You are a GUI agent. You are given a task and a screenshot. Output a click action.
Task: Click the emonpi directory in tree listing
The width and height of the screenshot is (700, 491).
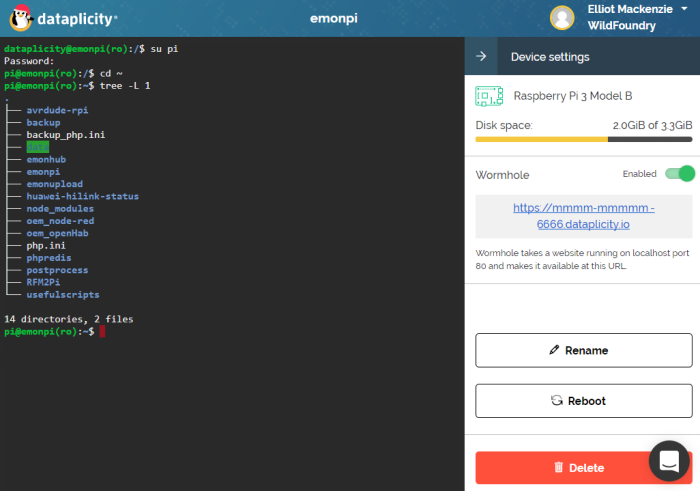click(x=43, y=172)
